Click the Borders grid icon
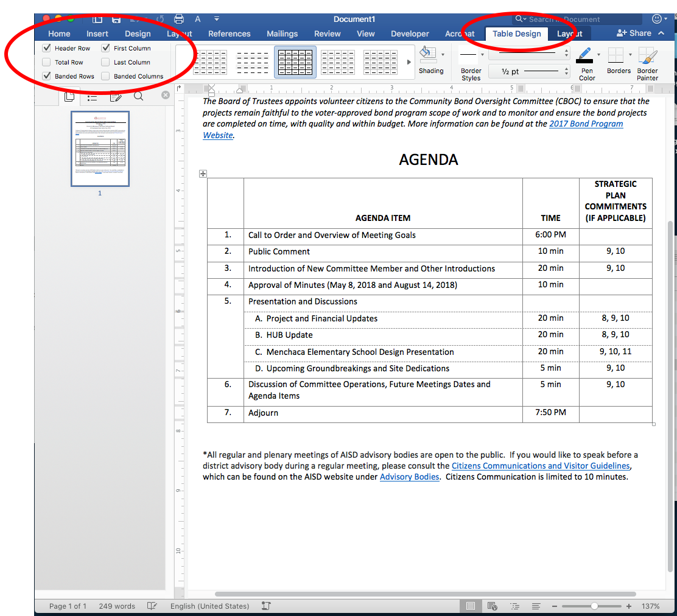 [616, 56]
